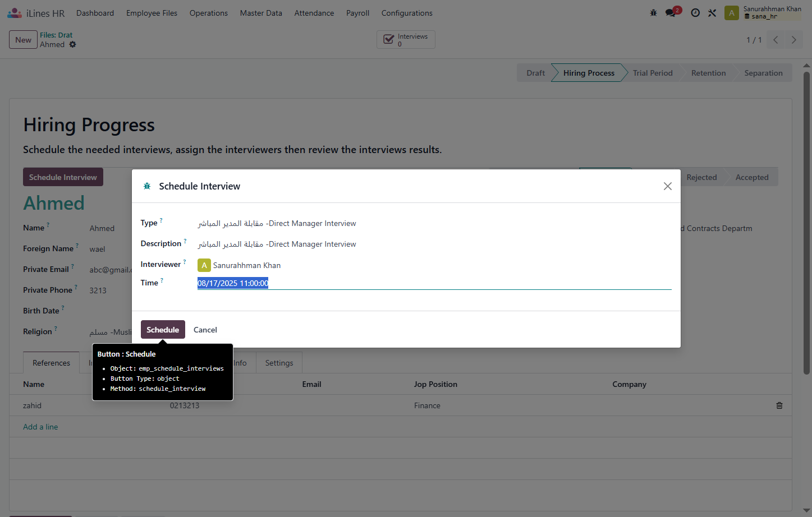Open the Master Data menu
The height and width of the screenshot is (517, 812).
click(x=261, y=13)
